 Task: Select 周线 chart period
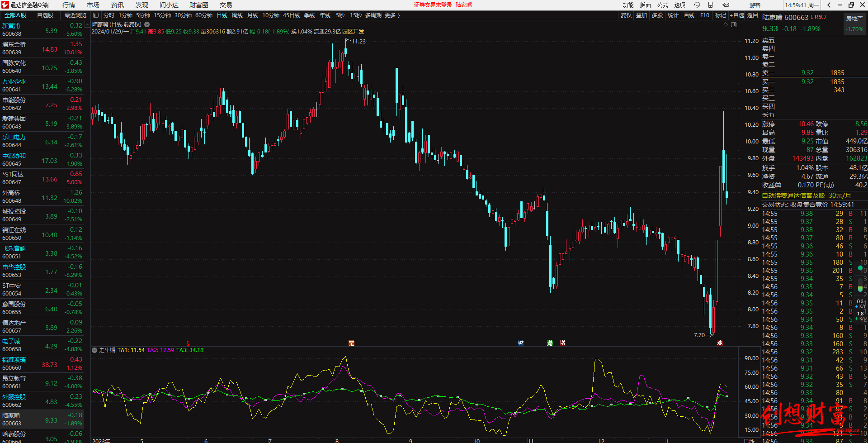[237, 15]
